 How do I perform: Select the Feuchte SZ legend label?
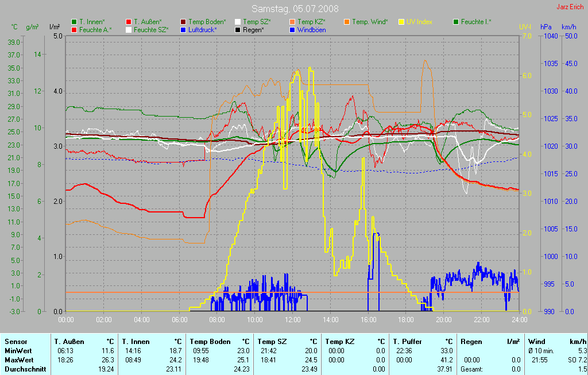tap(150, 29)
